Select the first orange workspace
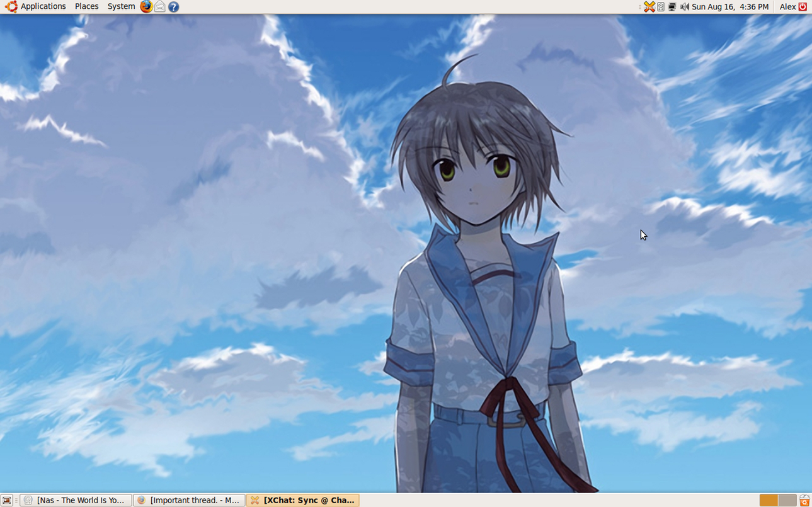 (x=769, y=500)
